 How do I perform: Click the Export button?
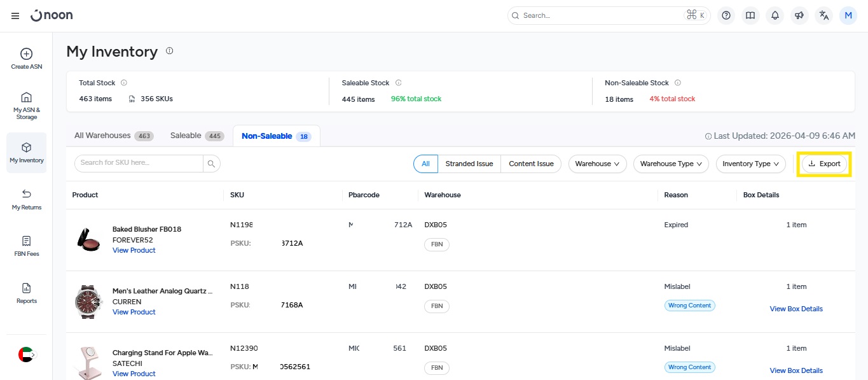tap(824, 164)
